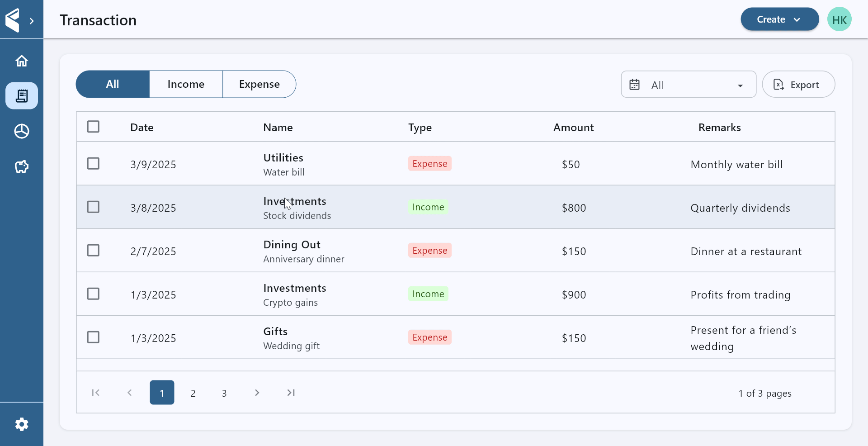Click the app logo in sidebar
868x446 pixels.
(x=13, y=20)
